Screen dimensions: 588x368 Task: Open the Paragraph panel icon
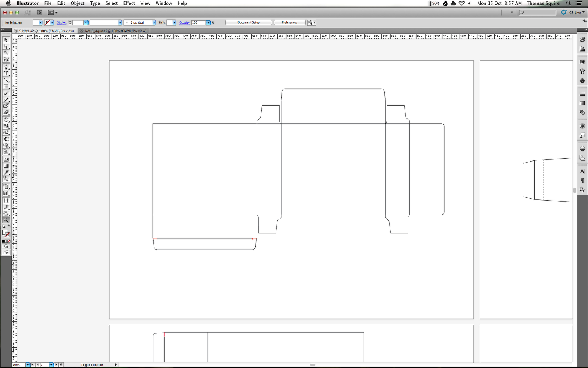582,180
